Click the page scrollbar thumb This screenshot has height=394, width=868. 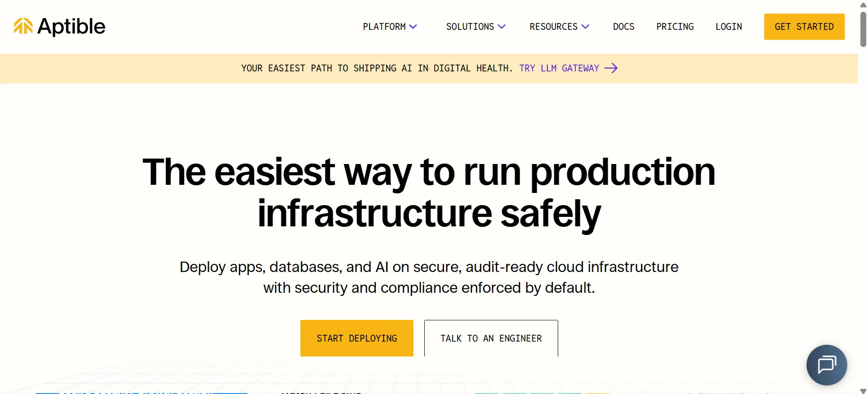(x=863, y=29)
